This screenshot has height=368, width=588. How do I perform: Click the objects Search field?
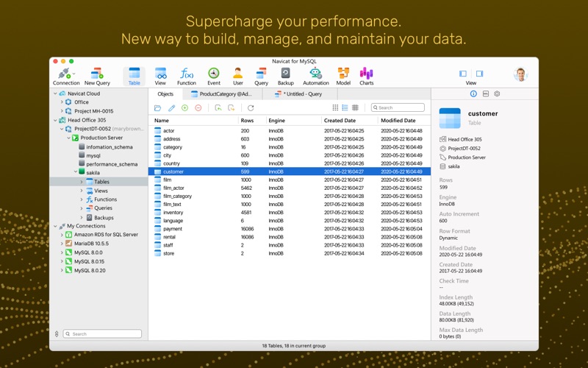pyautogui.click(x=398, y=107)
